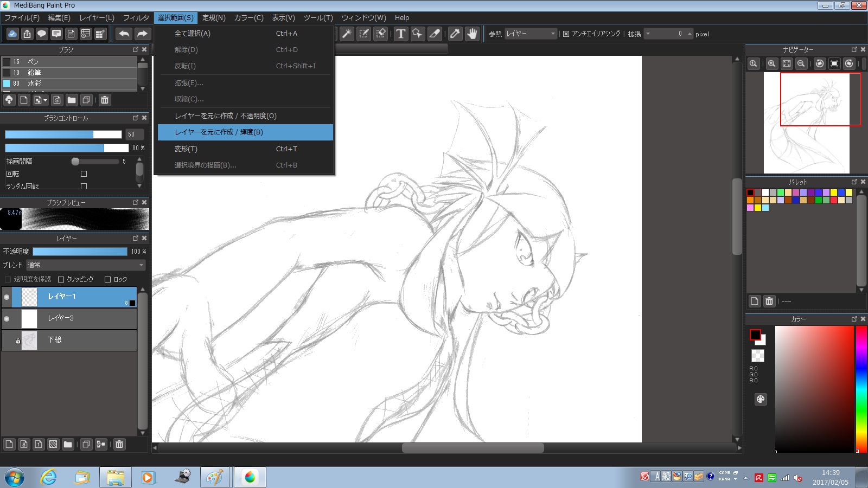Open the フィルタ menu
This screenshot has width=868, height=488.
click(136, 18)
